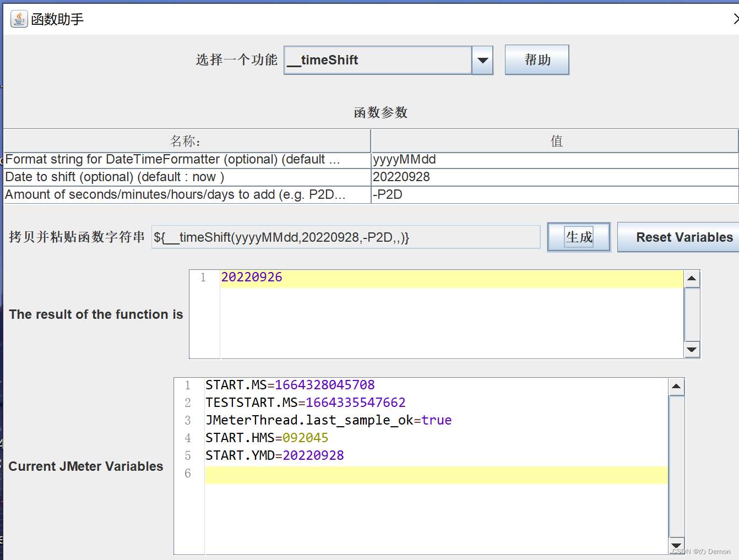
Task: Select the -P2D amount value cell
Action: point(555,195)
